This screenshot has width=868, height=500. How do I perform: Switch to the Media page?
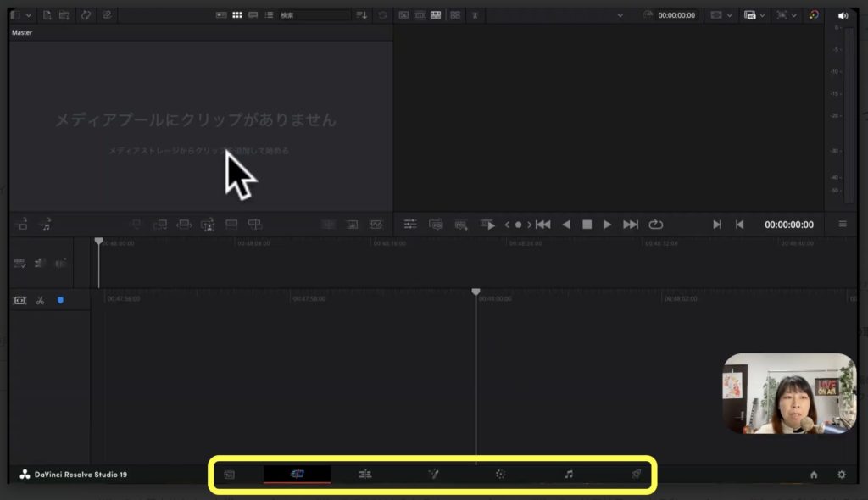[x=228, y=475]
